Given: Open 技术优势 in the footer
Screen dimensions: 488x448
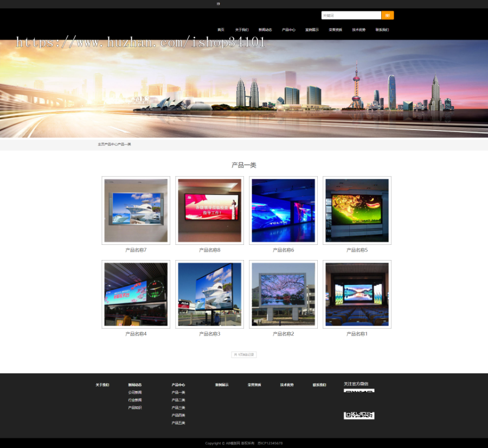Looking at the screenshot, I should (x=287, y=385).
